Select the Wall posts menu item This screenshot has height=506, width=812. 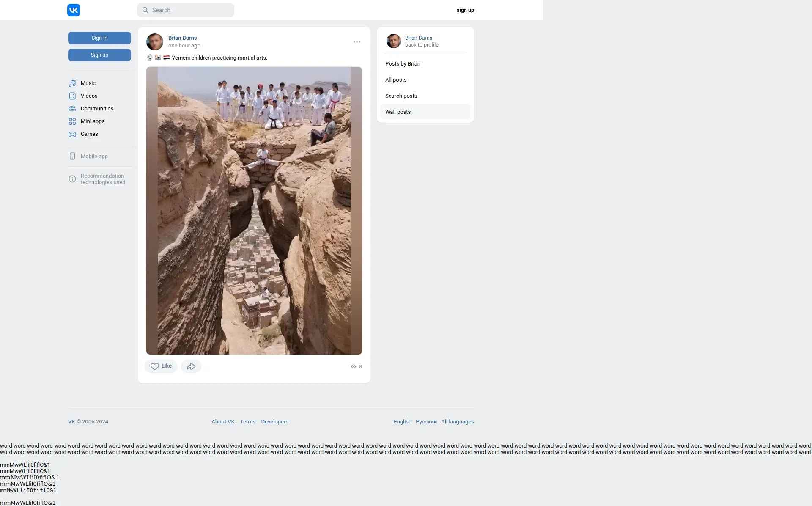(398, 112)
